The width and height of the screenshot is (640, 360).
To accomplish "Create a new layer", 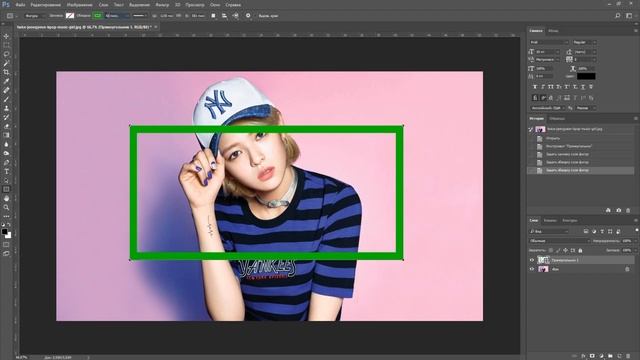I will pos(619,356).
